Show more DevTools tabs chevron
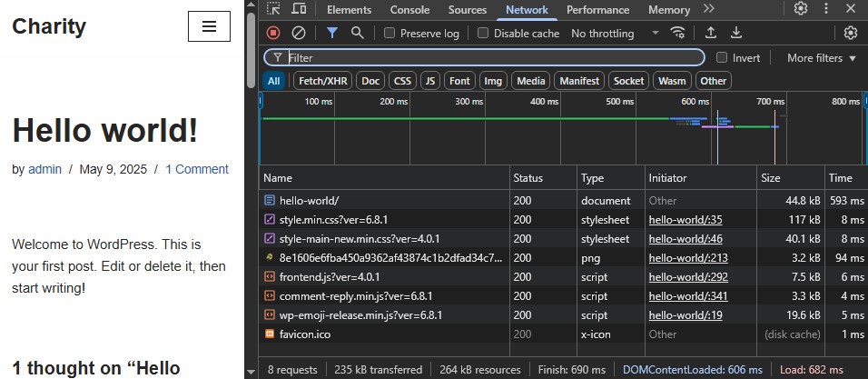The height and width of the screenshot is (379, 868). [709, 9]
